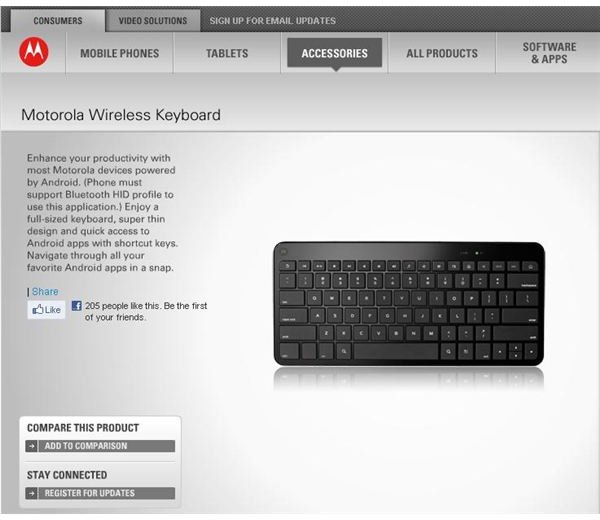
Task: Click the 205 people like this text
Action: coord(146,311)
